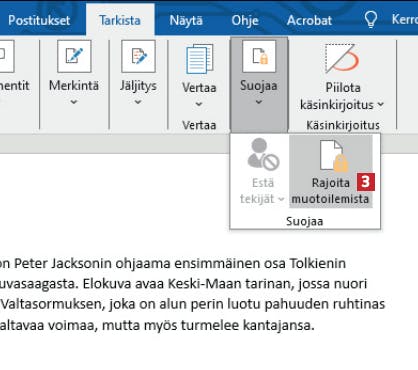Click the Suojaa lock document icon
The image size is (418, 370).
tap(259, 56)
